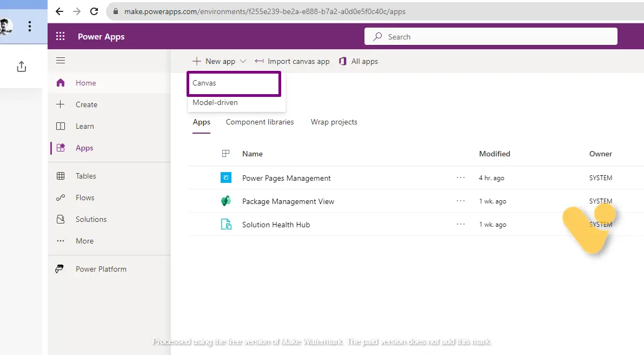Click the Home house icon in sidebar

click(61, 83)
